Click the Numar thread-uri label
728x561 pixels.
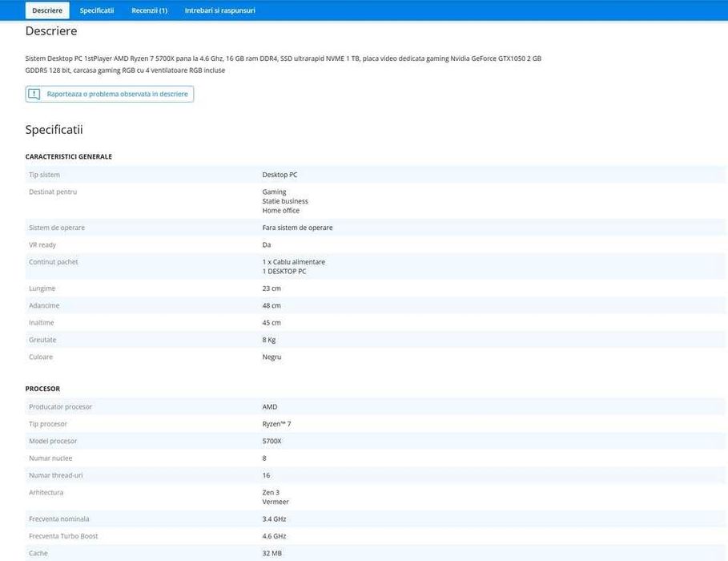(x=56, y=476)
